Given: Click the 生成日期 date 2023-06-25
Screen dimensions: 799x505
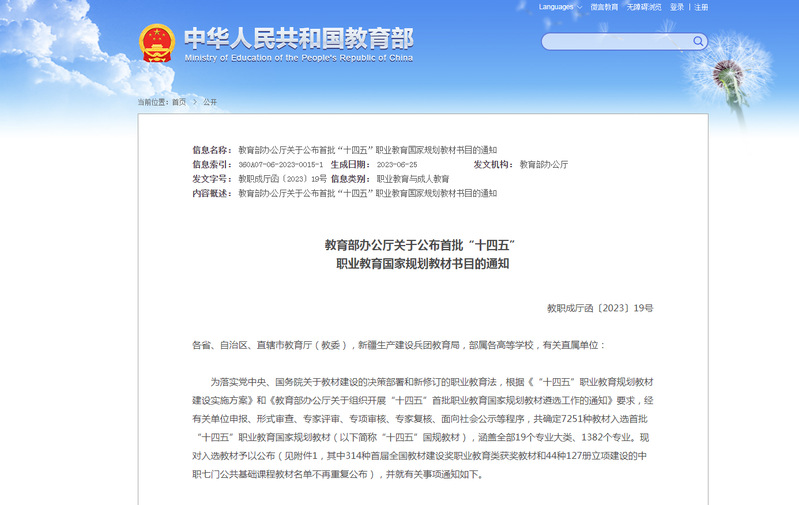Looking at the screenshot, I should [x=396, y=164].
